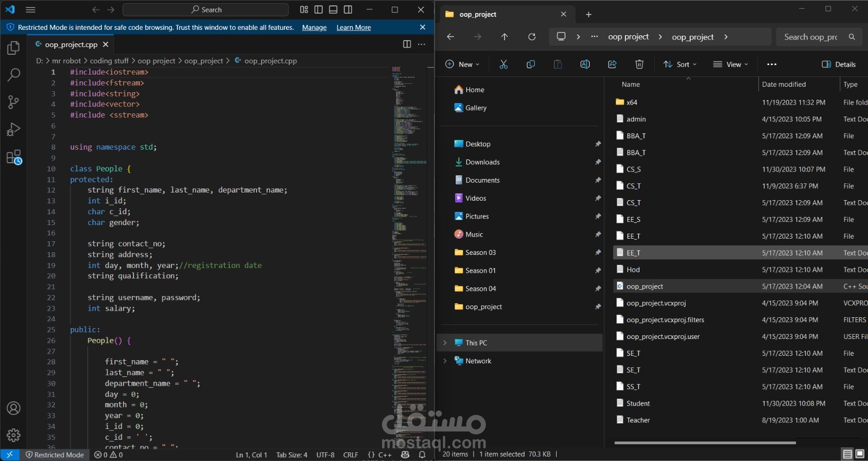Click 'oop project' parent in Explorer address bar

(628, 37)
